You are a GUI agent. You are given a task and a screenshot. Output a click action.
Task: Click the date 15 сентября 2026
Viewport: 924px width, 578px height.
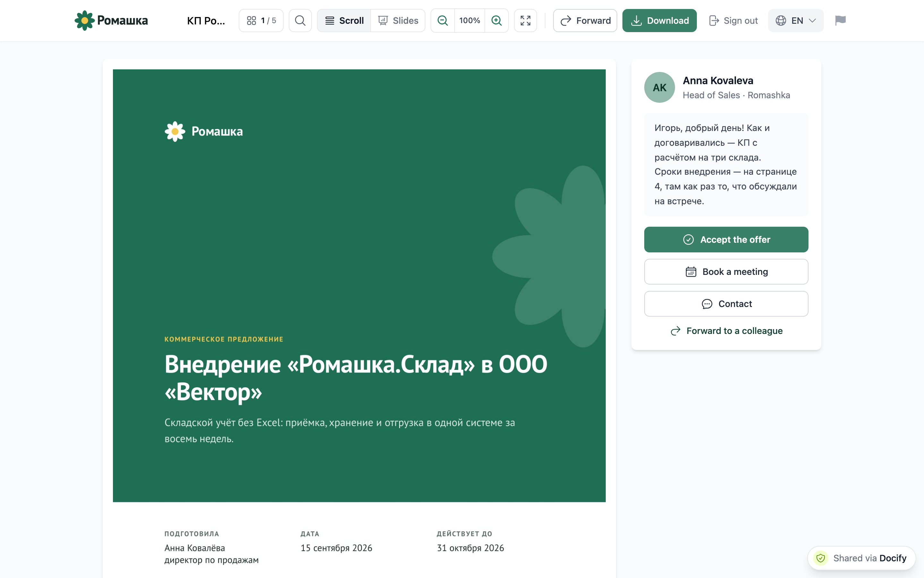pyautogui.click(x=336, y=548)
